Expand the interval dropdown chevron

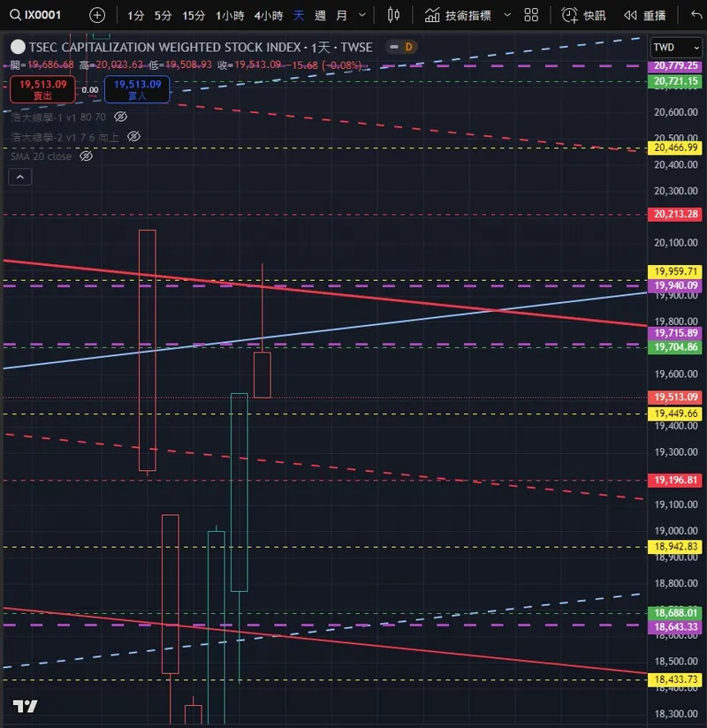[362, 15]
